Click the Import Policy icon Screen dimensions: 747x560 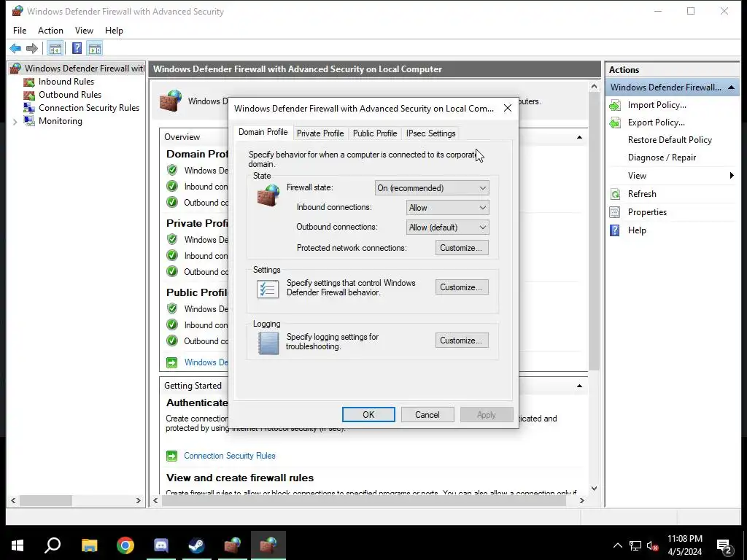point(615,105)
